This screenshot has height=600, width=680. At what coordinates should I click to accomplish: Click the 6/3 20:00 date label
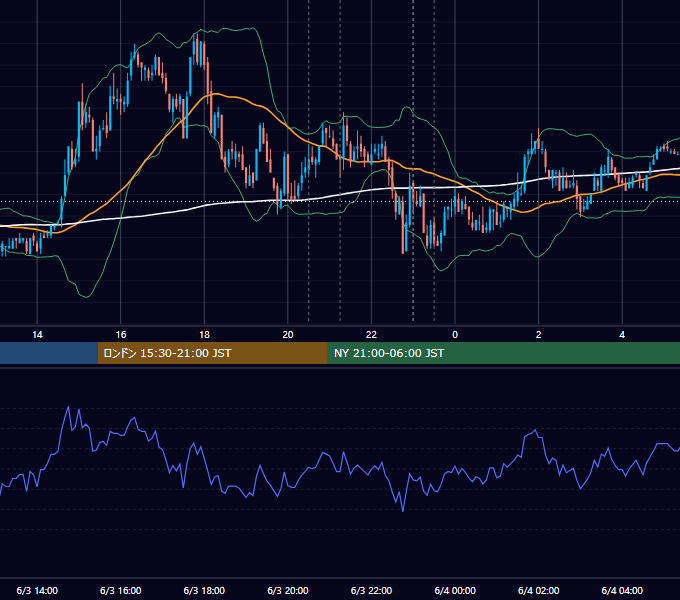tap(288, 590)
